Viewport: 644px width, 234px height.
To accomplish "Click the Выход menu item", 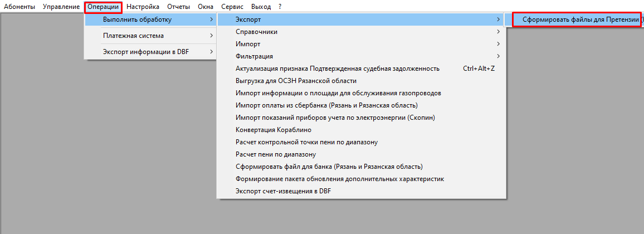I will [x=261, y=7].
